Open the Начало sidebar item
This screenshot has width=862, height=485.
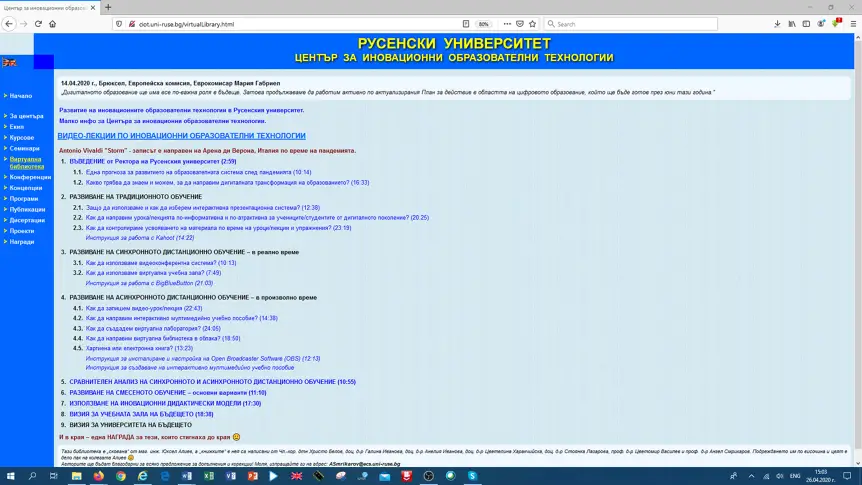tap(21, 96)
